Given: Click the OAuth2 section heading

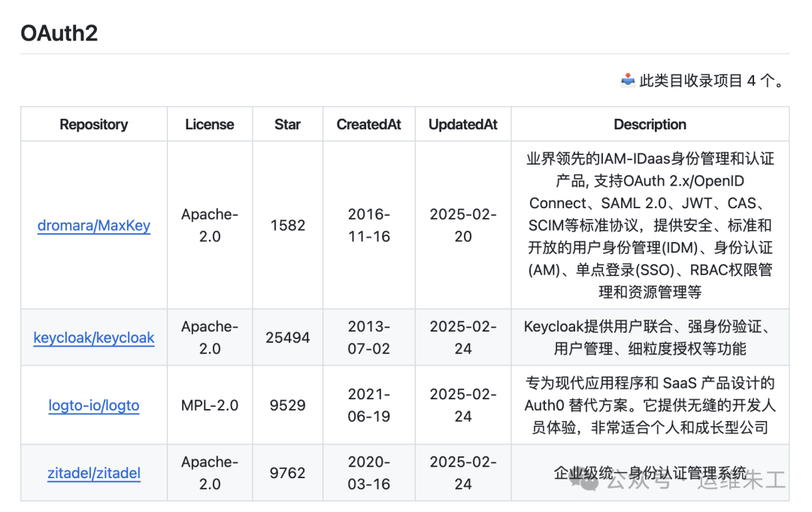Looking at the screenshot, I should [59, 33].
